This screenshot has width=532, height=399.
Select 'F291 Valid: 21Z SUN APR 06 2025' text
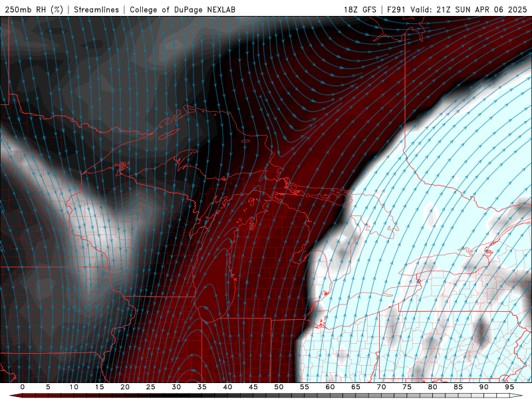[457, 9]
